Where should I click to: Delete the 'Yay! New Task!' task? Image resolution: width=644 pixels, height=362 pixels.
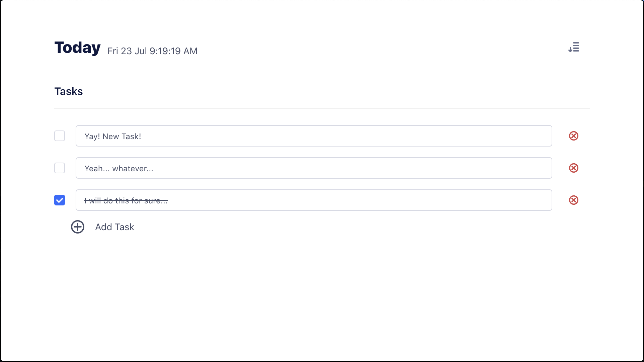[573, 136]
